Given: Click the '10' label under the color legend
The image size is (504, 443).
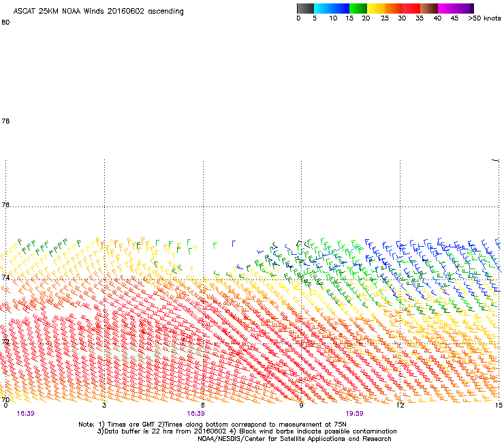Looking at the screenshot, I should tap(333, 18).
